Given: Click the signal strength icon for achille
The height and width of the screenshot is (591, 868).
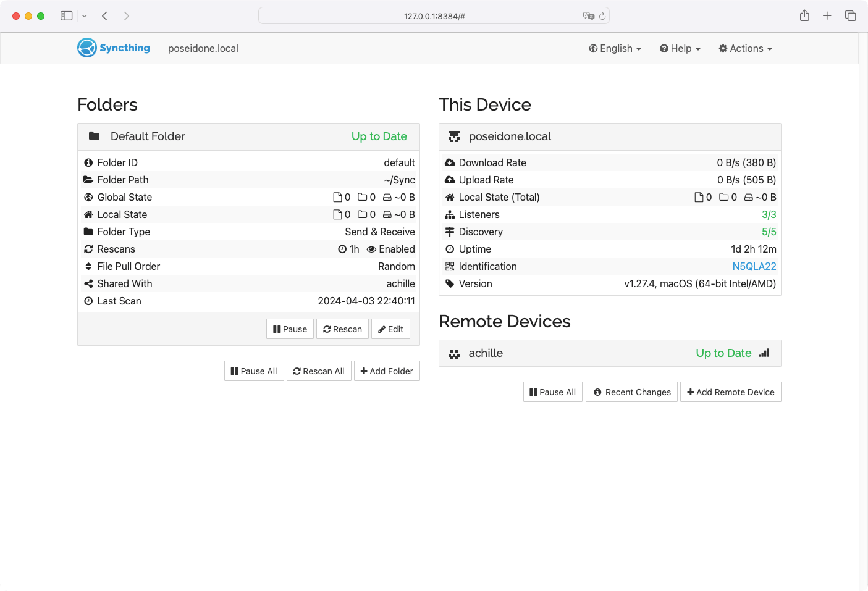Looking at the screenshot, I should 764,353.
